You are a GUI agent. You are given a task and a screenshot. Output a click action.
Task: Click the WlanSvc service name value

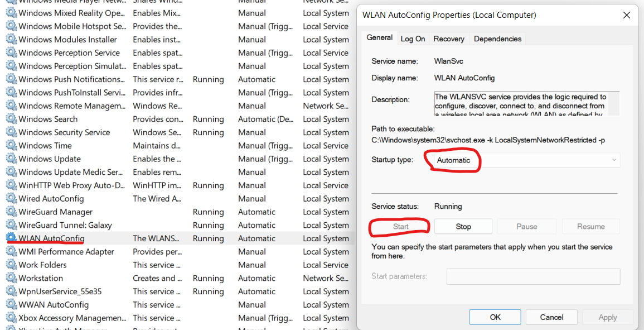(x=448, y=61)
